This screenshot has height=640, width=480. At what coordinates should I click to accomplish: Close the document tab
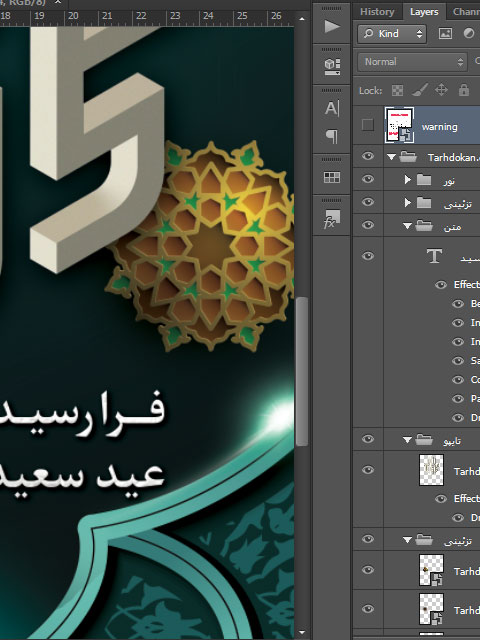point(58,2)
